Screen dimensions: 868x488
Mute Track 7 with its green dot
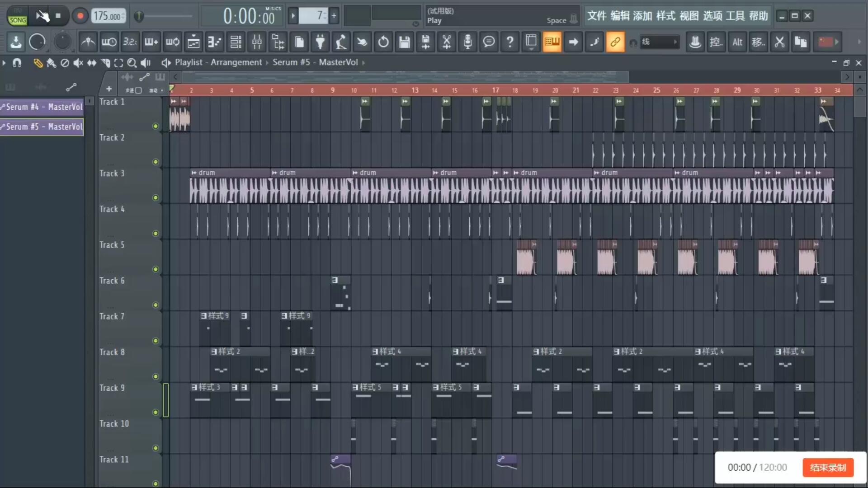point(156,341)
